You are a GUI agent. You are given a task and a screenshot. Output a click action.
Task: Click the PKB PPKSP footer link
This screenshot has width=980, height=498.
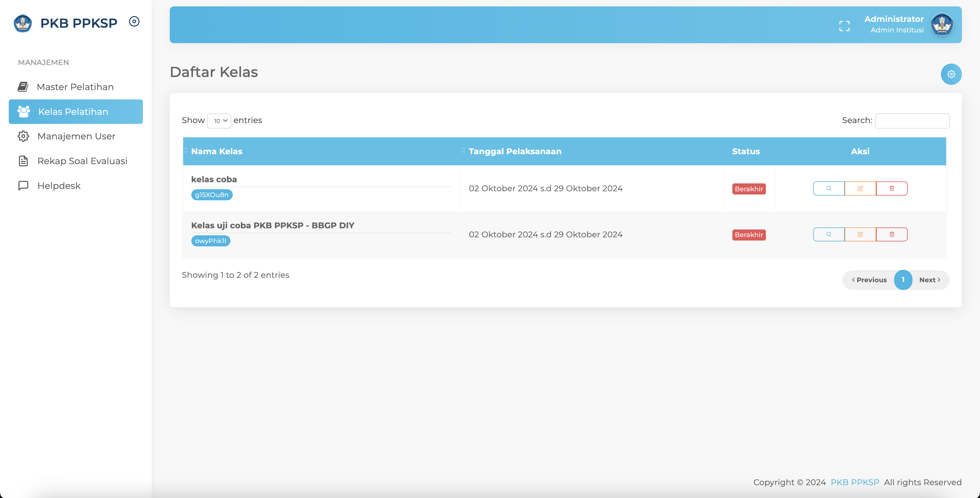click(x=855, y=482)
